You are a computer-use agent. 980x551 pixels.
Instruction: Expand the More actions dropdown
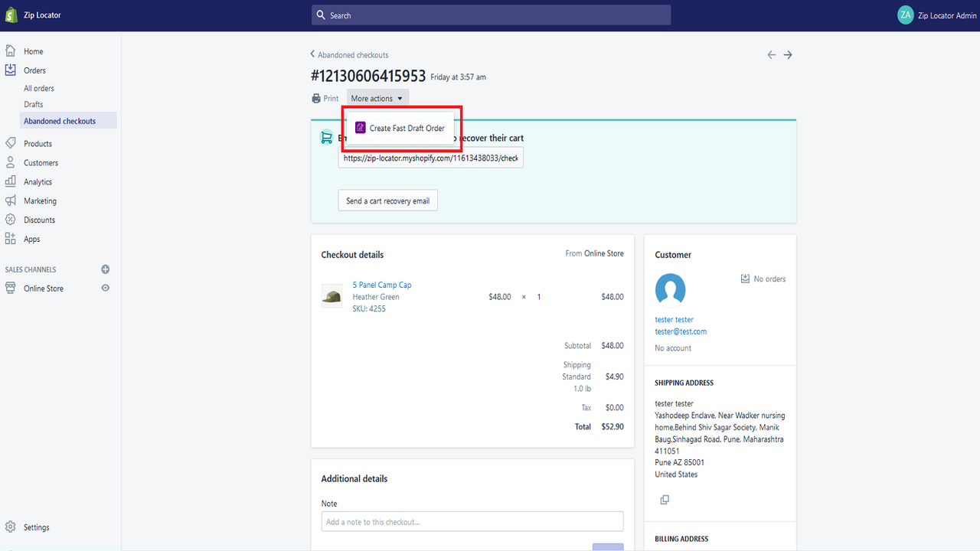377,99
